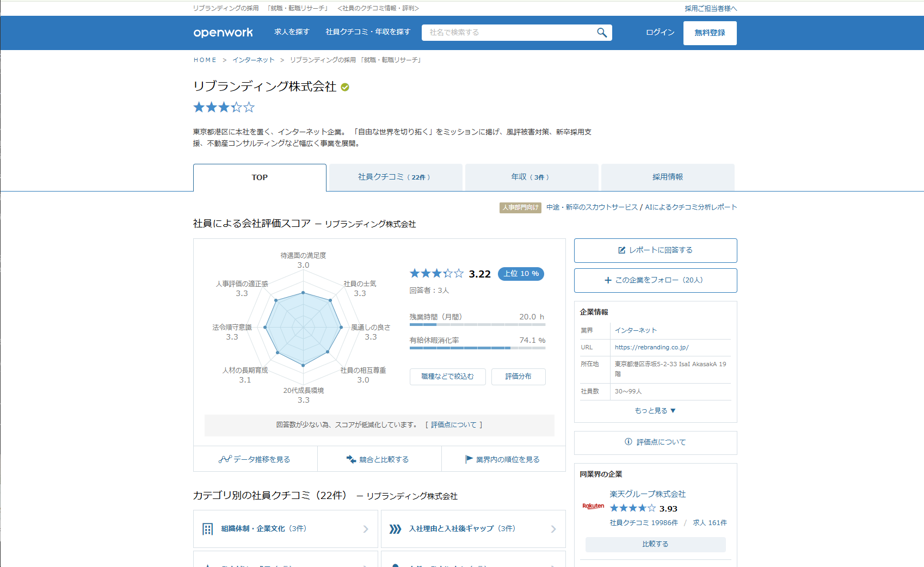Click the 人事部門向け label
Image resolution: width=924 pixels, height=567 pixels.
coord(520,207)
